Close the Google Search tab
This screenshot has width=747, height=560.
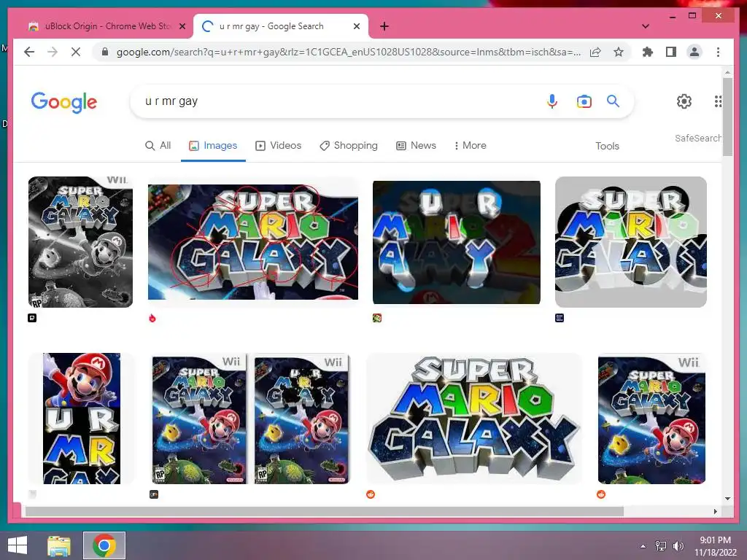356,26
